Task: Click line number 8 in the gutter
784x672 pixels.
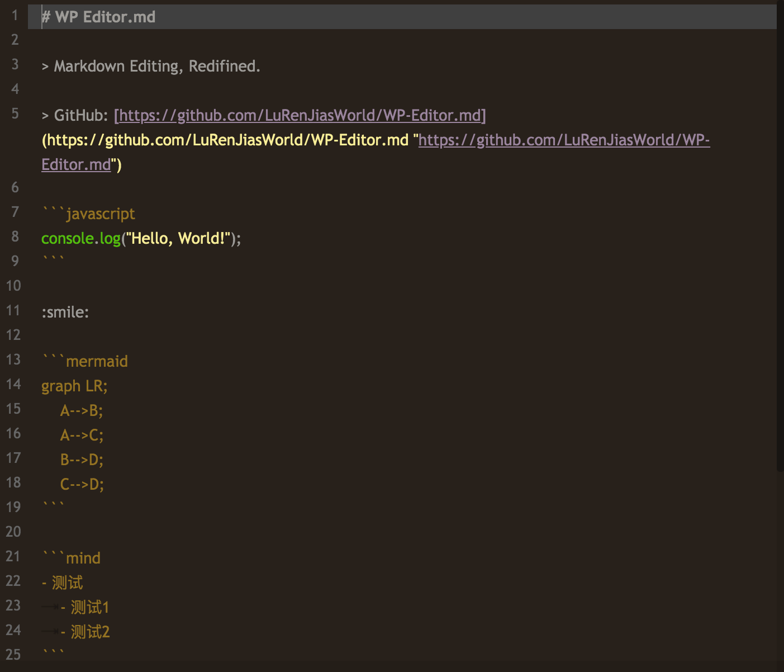Action: pyautogui.click(x=15, y=236)
